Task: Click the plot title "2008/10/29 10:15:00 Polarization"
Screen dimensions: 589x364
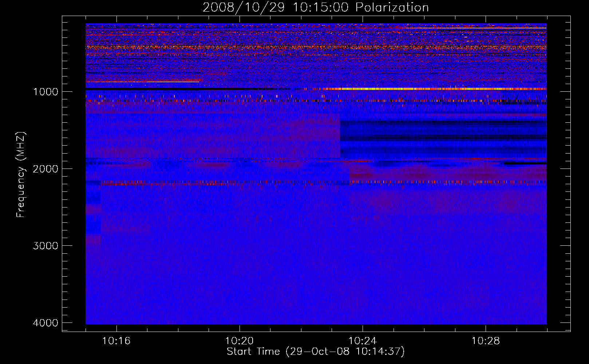Action: tap(316, 8)
